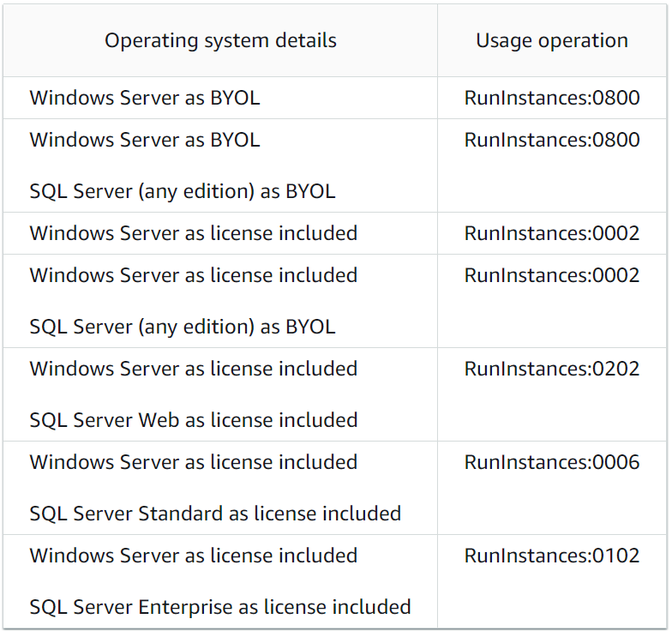Click the "Operating system details" column header
The width and height of the screenshot is (672, 631).
tap(220, 41)
